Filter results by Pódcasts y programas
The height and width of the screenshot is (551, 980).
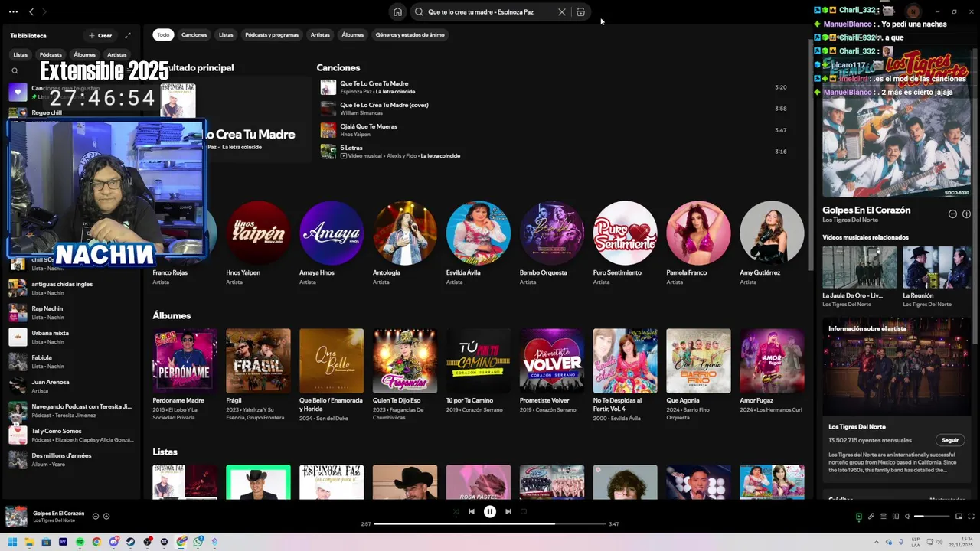[x=272, y=34]
